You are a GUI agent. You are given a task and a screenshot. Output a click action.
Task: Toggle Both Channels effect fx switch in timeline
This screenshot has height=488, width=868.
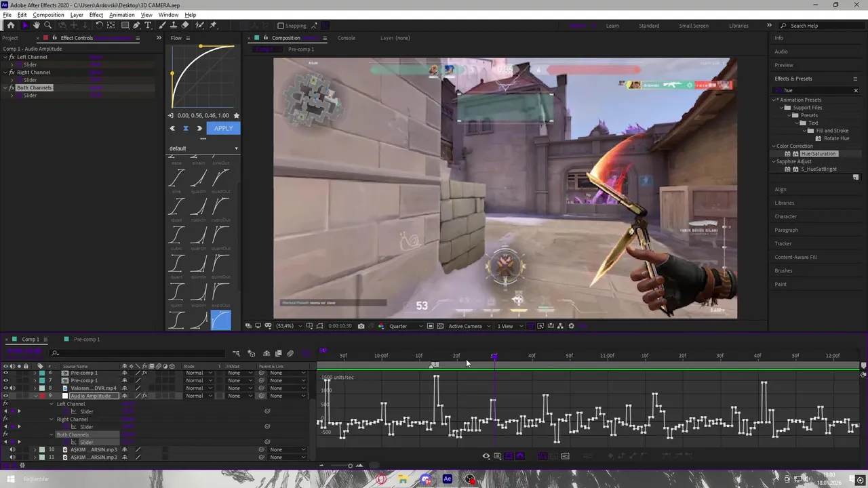(x=5, y=434)
